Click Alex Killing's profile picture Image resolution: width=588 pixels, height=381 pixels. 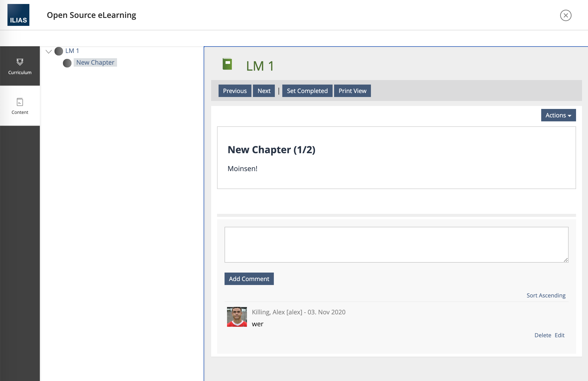tap(237, 317)
